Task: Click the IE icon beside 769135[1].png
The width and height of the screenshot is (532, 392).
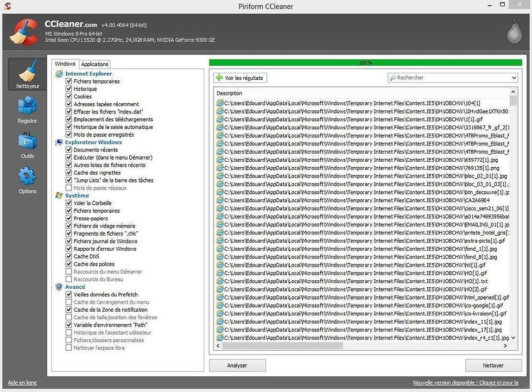Action: (x=220, y=168)
